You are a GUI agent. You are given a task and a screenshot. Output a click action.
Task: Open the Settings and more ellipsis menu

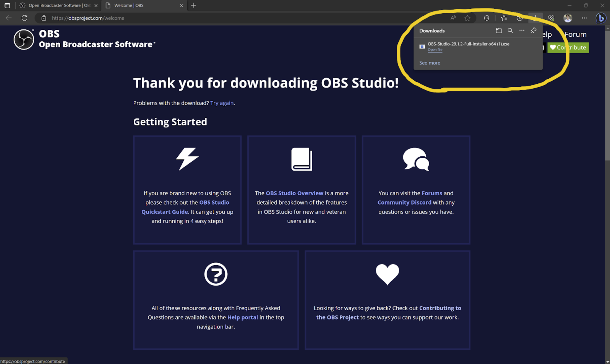coord(584,18)
